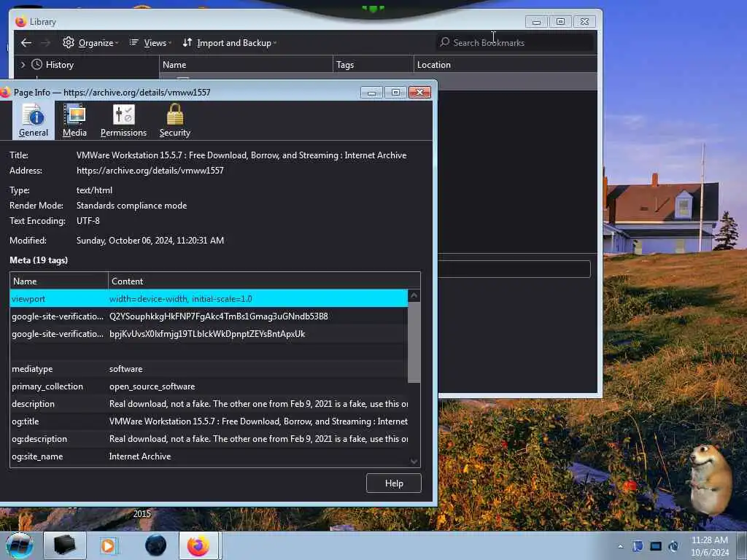The height and width of the screenshot is (560, 747).
Task: Select meta row starting with Q2YSouphkkg
Action: tap(209, 316)
